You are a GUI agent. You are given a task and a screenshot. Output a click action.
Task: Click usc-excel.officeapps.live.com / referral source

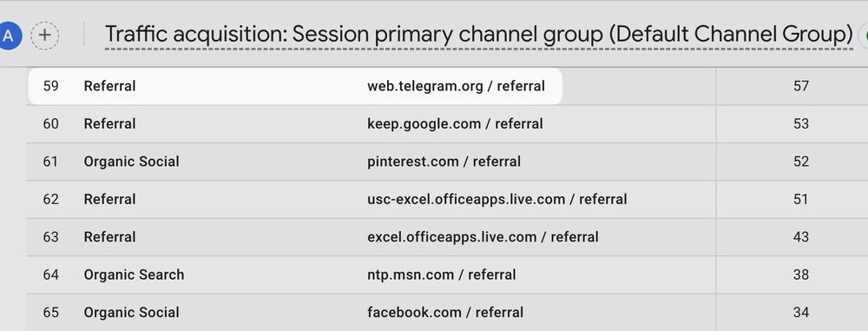point(497,199)
